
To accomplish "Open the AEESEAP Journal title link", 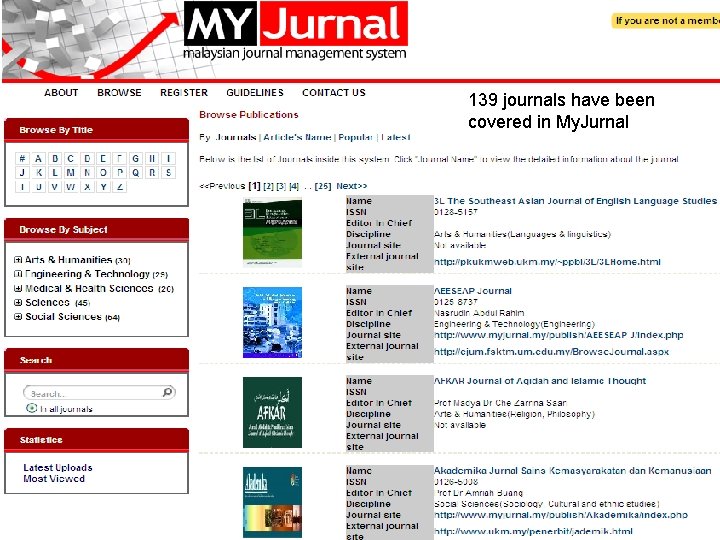I will point(473,291).
